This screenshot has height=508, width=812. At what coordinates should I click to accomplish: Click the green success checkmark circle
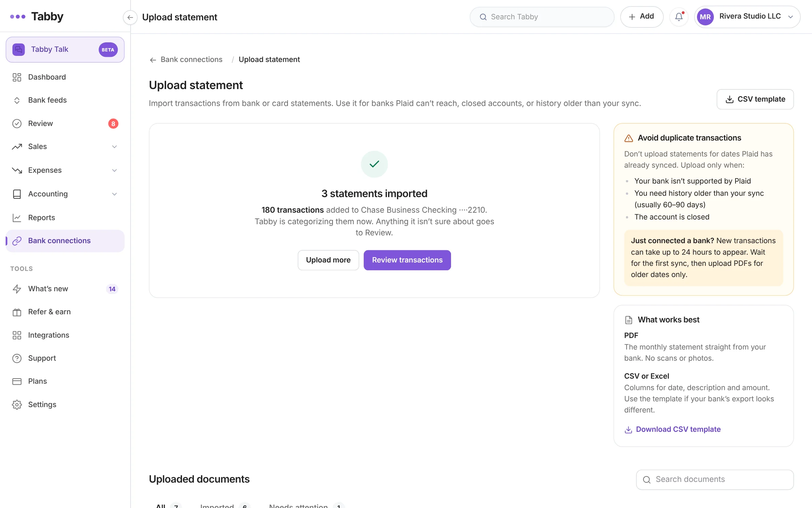point(374,164)
